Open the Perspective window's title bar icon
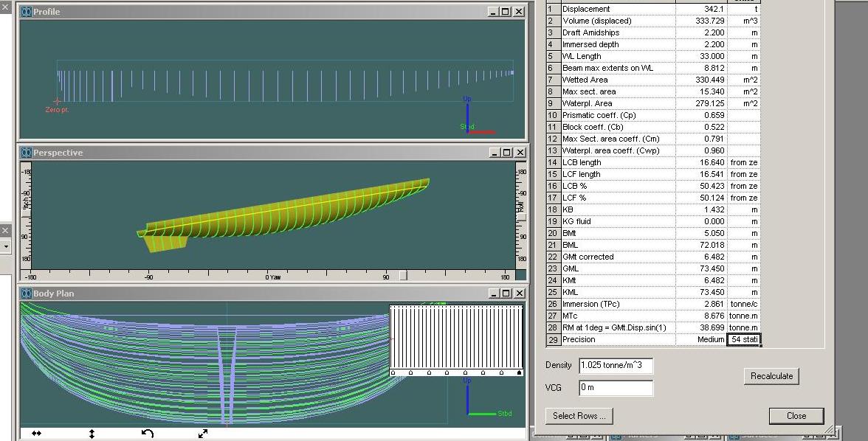Image resolution: width=868 pixels, height=441 pixels. (26, 153)
